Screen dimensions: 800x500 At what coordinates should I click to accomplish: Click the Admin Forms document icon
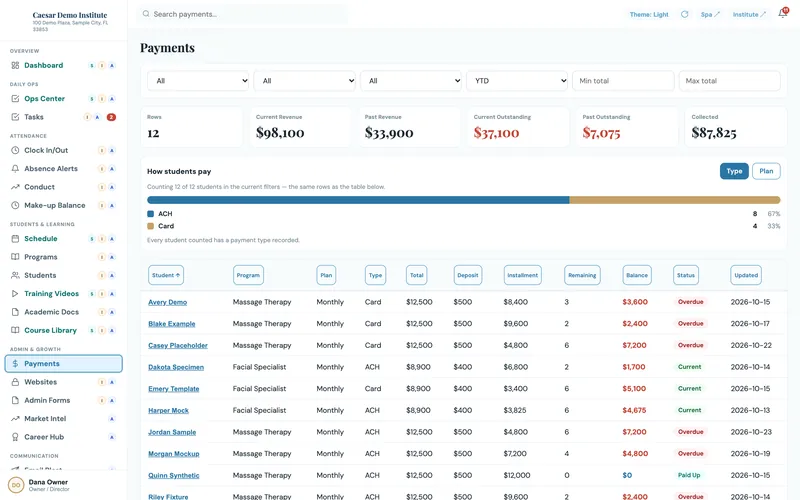[15, 401]
